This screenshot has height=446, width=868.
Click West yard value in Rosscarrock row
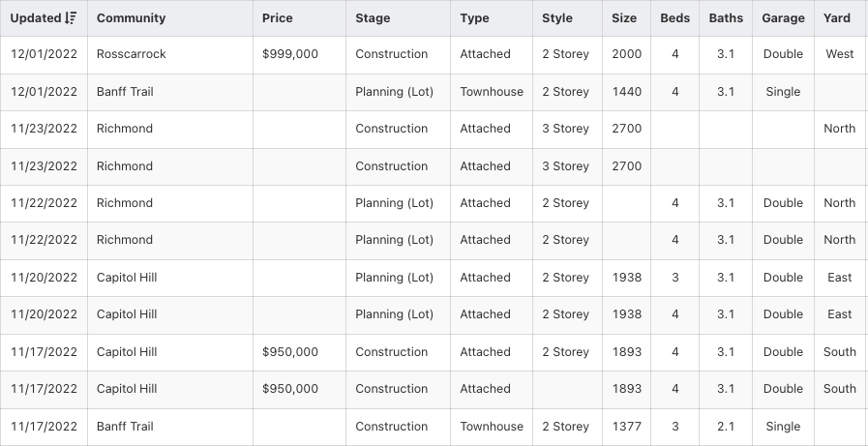pyautogui.click(x=840, y=54)
